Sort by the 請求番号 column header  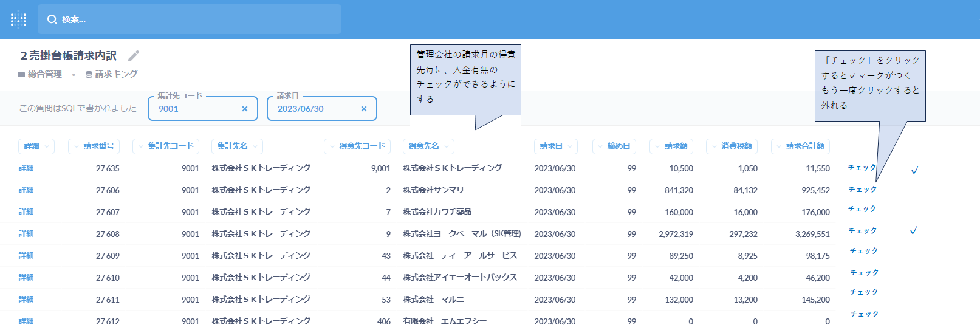(94, 146)
